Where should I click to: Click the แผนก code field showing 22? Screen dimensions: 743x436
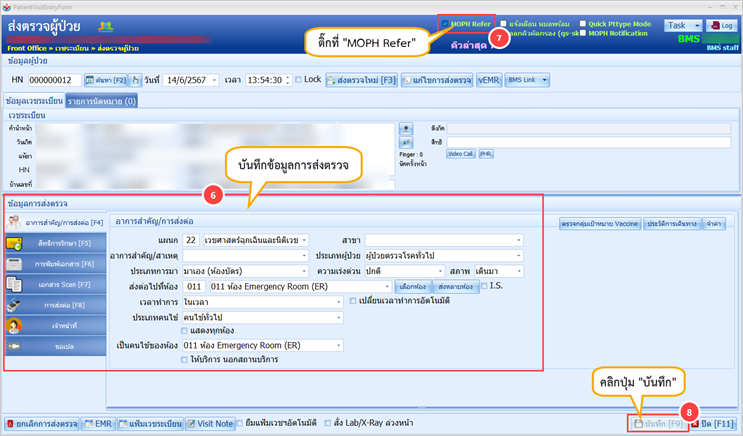[191, 240]
